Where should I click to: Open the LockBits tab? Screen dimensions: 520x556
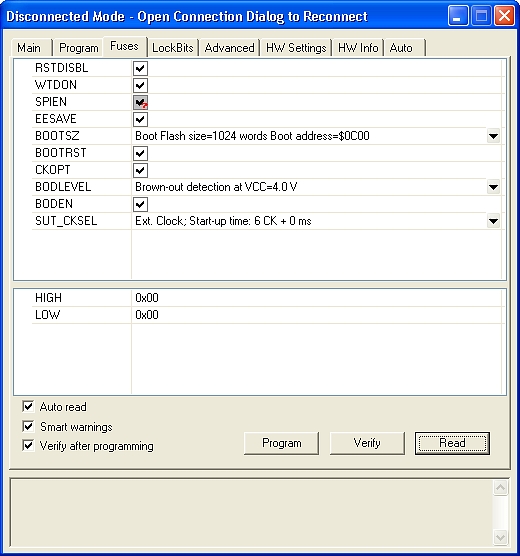click(x=173, y=48)
